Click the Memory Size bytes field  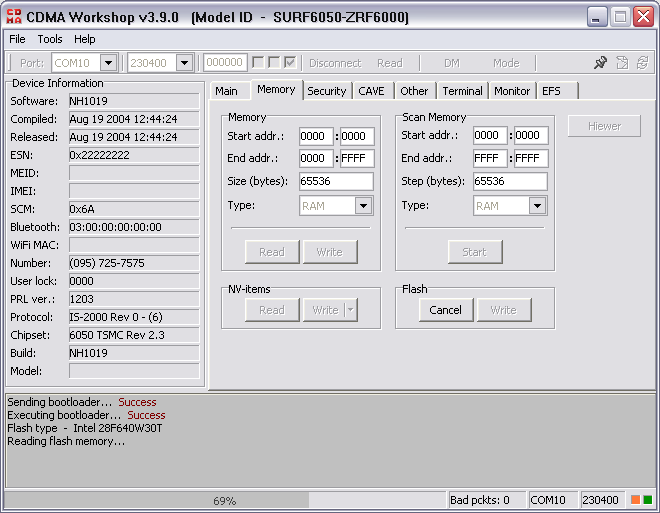(x=336, y=181)
